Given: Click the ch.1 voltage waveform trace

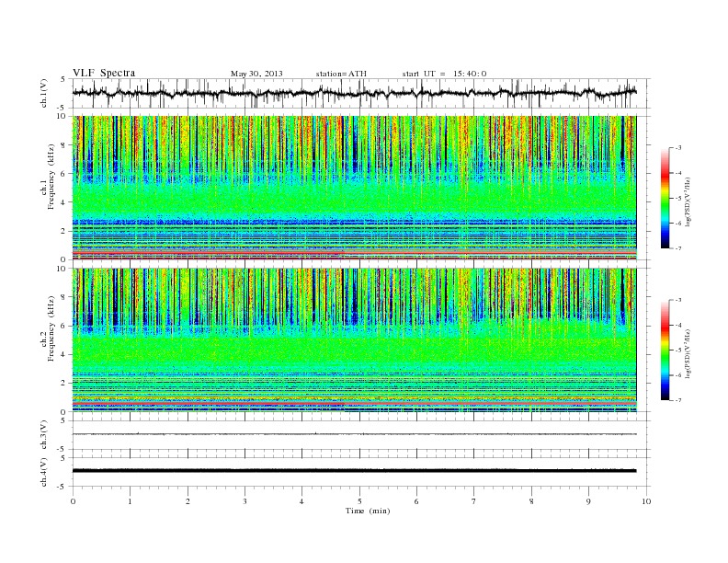Looking at the screenshot, I should click(x=354, y=93).
